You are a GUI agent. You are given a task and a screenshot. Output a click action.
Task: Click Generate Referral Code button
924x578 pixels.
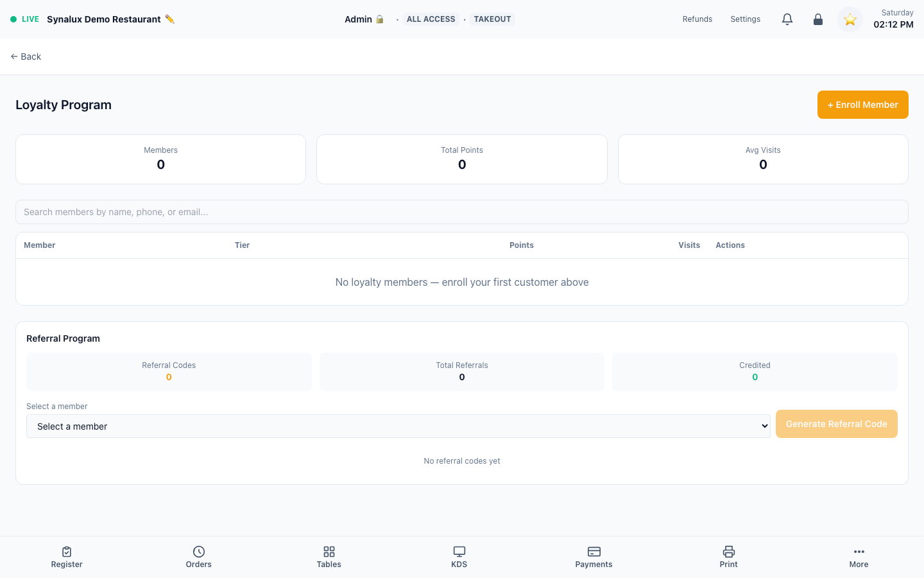[837, 424]
